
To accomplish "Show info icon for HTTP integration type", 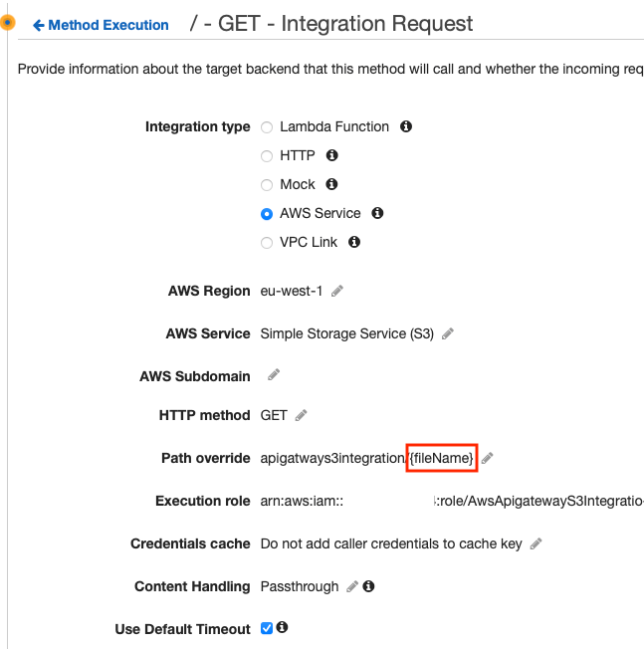I will tap(332, 156).
